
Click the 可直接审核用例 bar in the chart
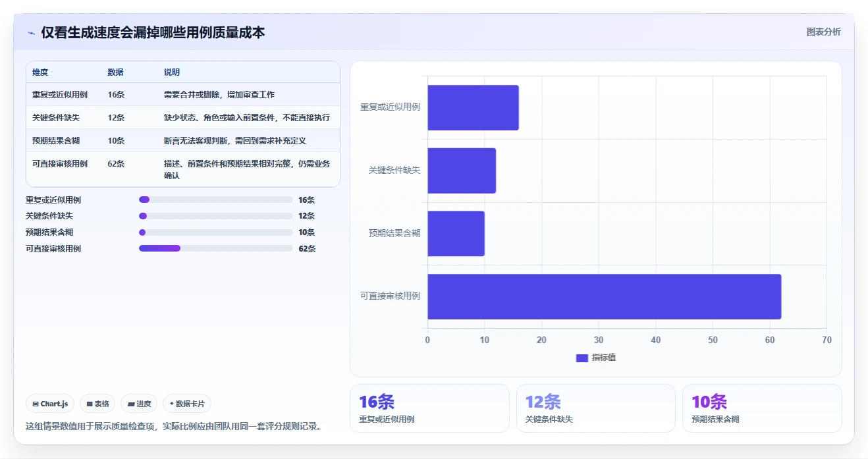point(604,296)
